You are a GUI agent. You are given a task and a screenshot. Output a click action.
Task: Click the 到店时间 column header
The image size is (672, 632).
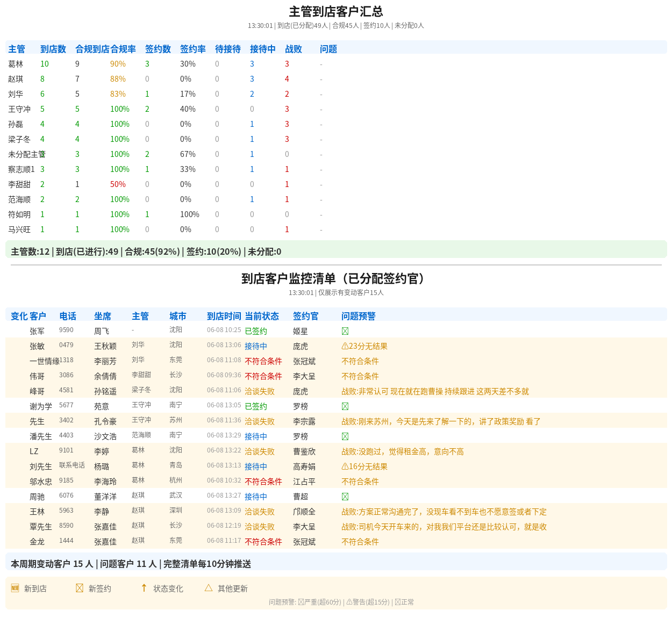coord(224,316)
